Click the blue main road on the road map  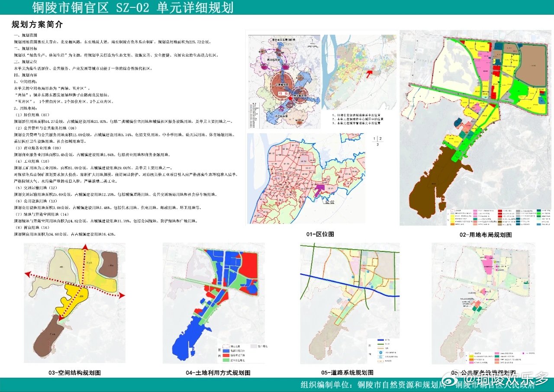(350, 286)
